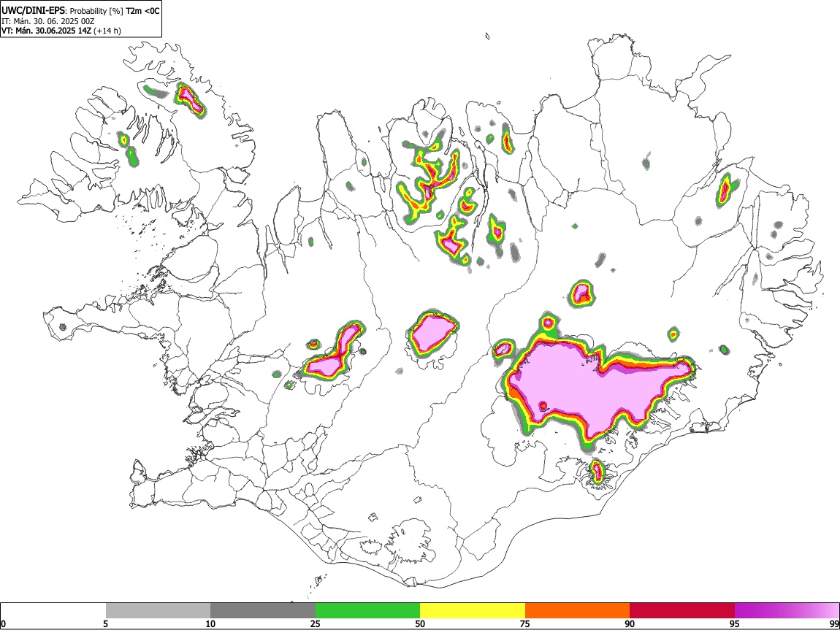Click the '75' legend tick label
The width and height of the screenshot is (840, 630).
525,623
